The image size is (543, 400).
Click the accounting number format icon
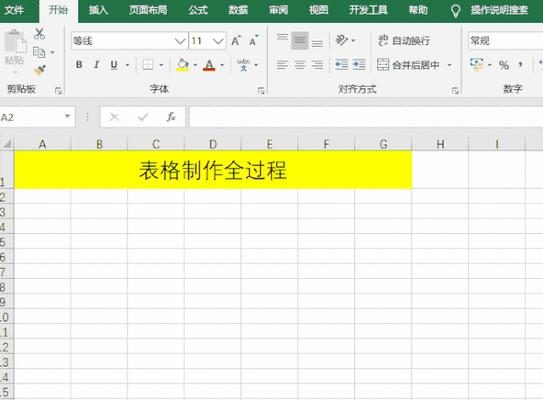477,64
